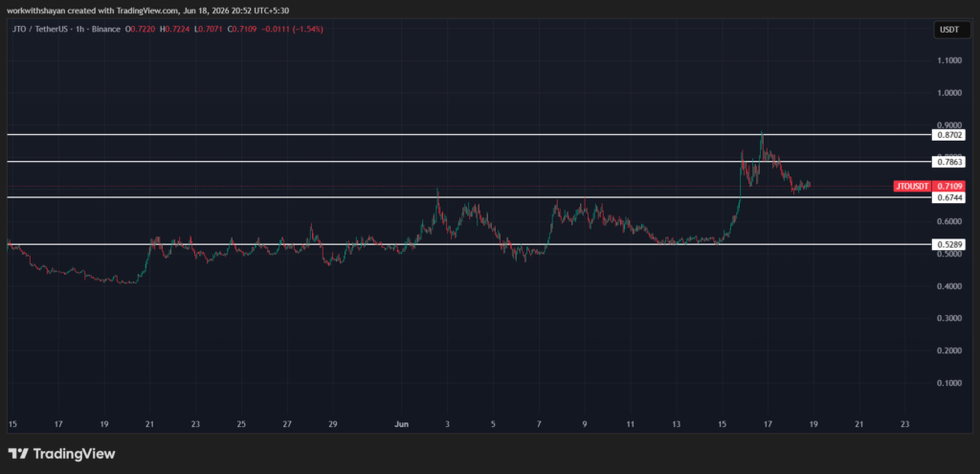Click the 1.0000 price axis tick
This screenshot has height=474, width=980.
(948, 93)
